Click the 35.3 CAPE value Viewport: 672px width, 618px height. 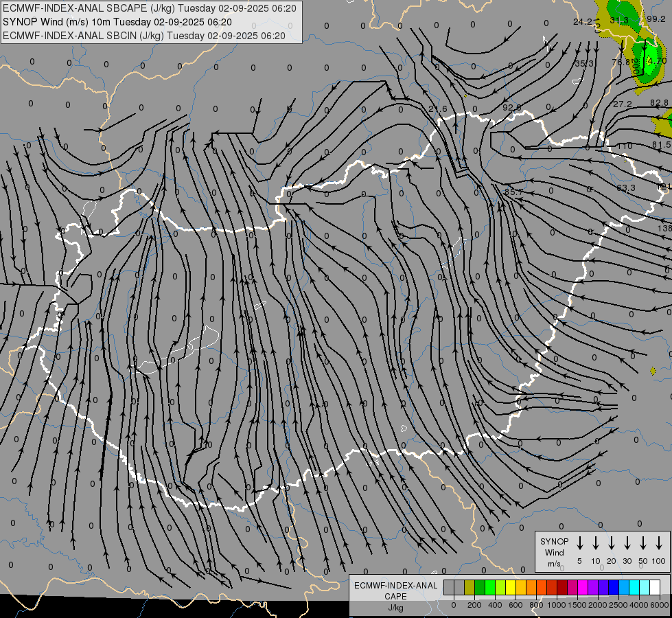pyautogui.click(x=584, y=63)
